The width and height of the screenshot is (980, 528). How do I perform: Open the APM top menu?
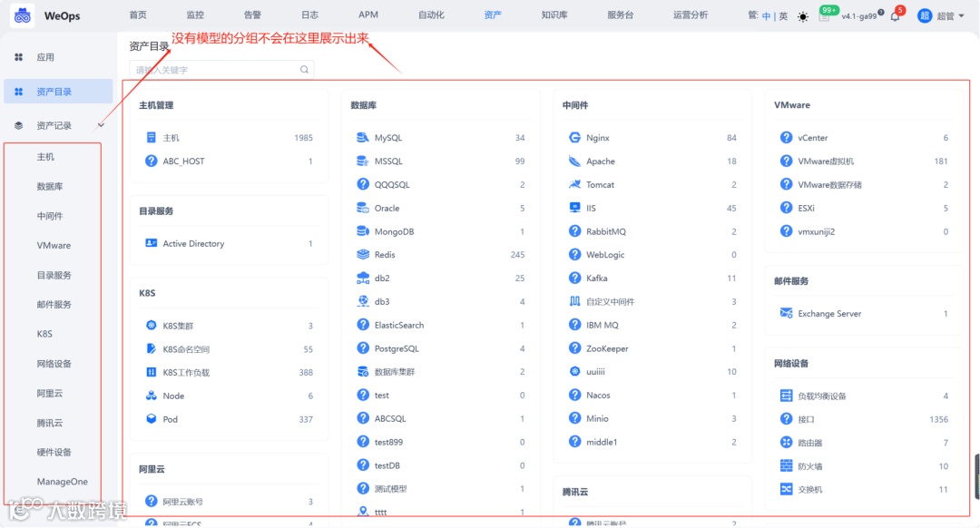[x=368, y=15]
